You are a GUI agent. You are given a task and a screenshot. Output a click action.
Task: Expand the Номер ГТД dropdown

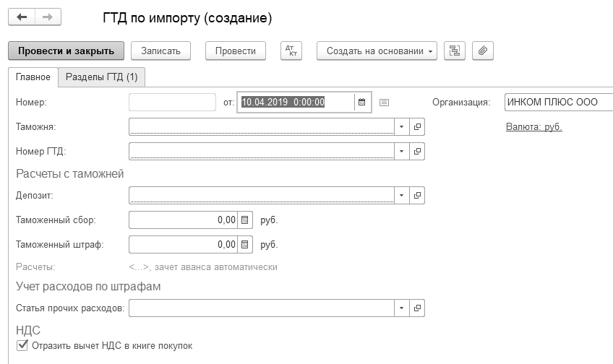[402, 152]
